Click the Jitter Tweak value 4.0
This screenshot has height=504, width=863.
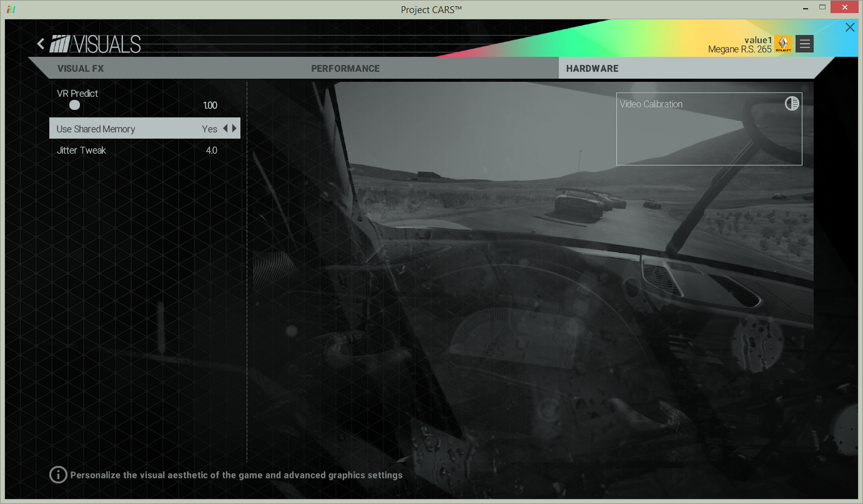point(212,150)
